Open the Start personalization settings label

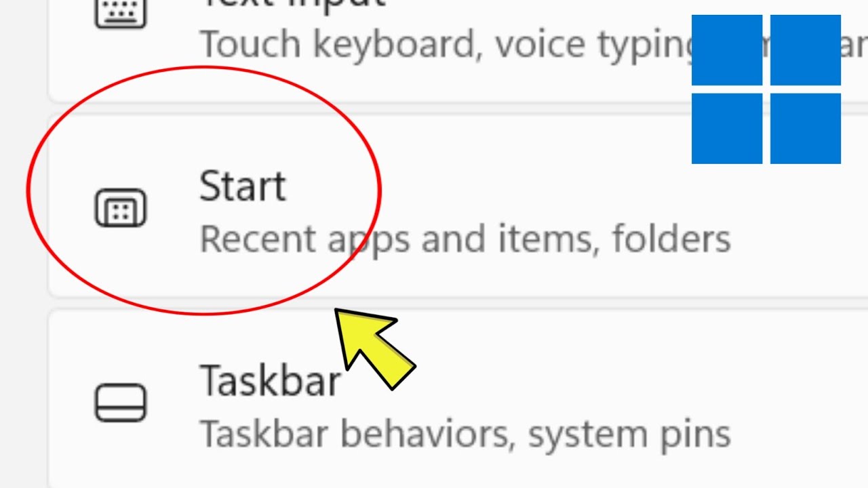click(242, 186)
